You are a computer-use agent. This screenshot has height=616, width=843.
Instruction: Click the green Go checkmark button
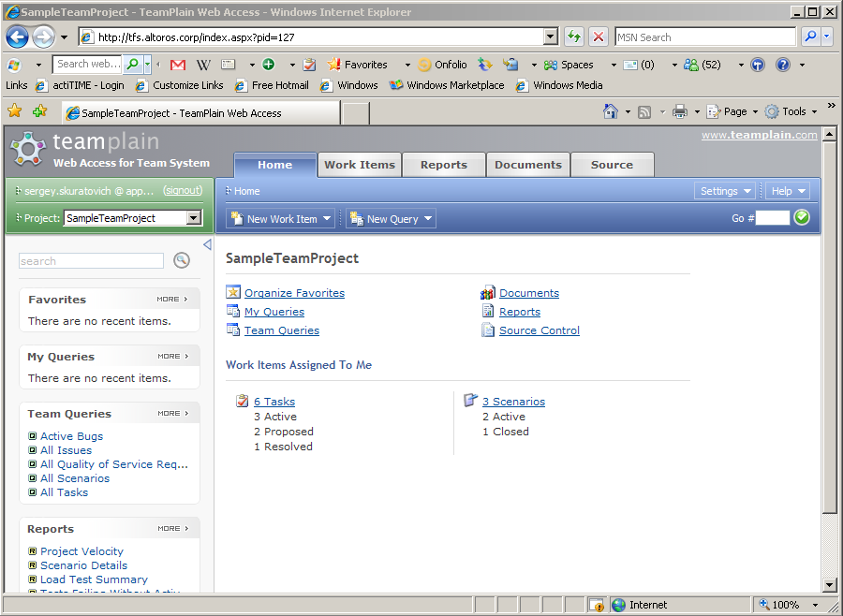tap(802, 218)
